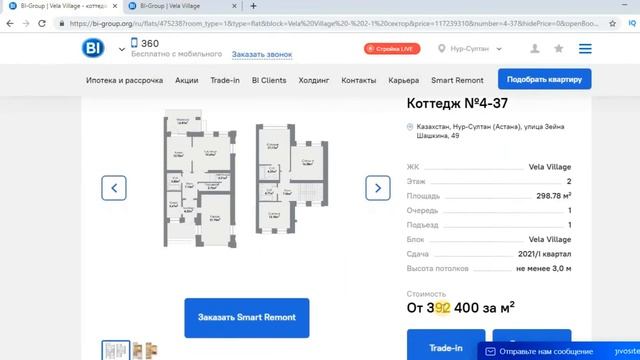Click the blue Trade-in button below price
Image resolution: width=640 pixels, height=360 pixels.
pos(446,345)
